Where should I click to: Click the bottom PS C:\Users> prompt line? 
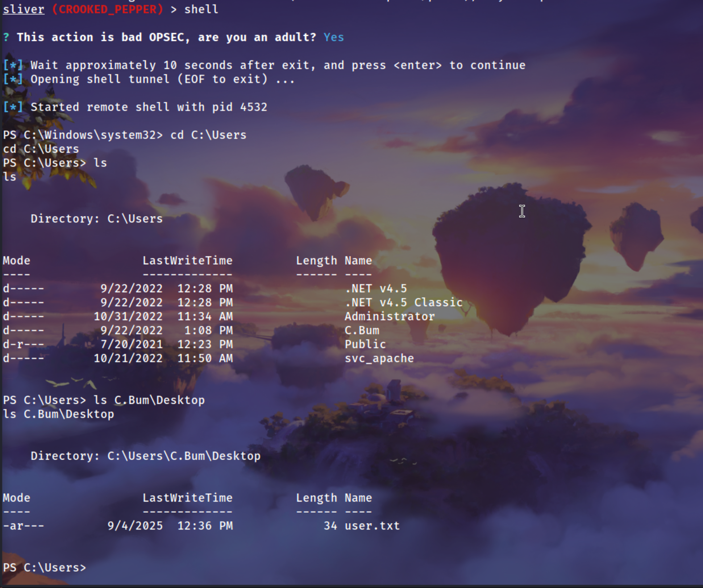tap(45, 567)
